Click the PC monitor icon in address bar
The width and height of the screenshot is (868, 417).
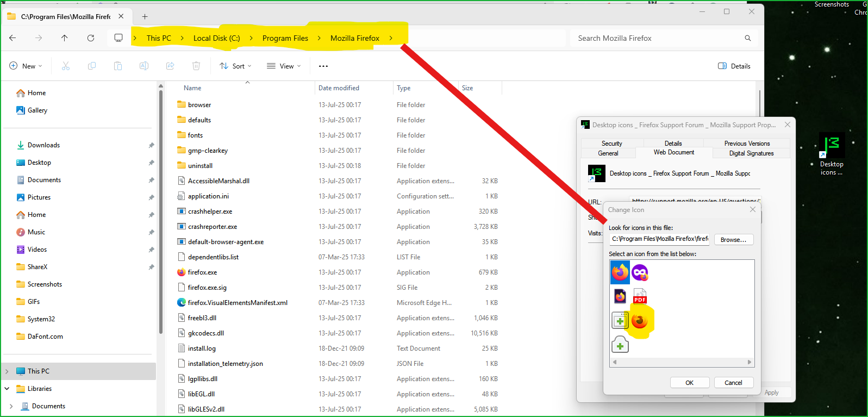click(x=118, y=38)
